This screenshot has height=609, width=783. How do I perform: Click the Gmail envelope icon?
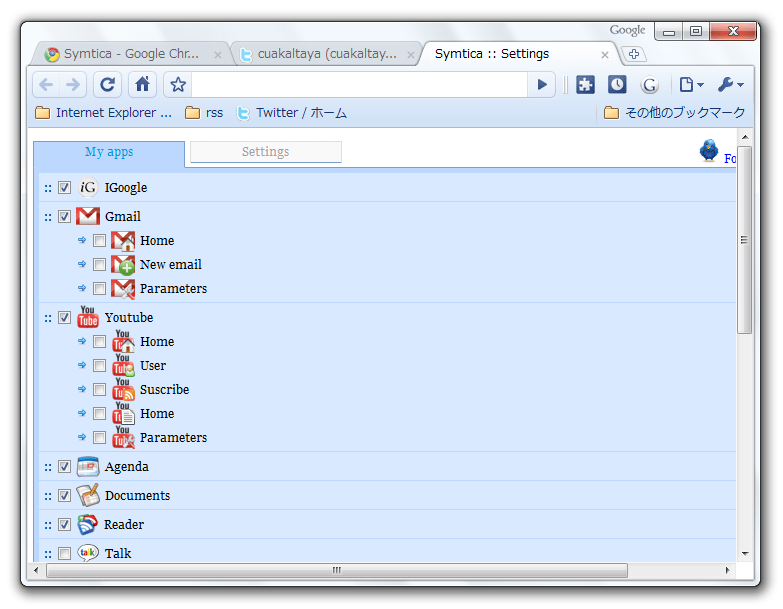88,216
